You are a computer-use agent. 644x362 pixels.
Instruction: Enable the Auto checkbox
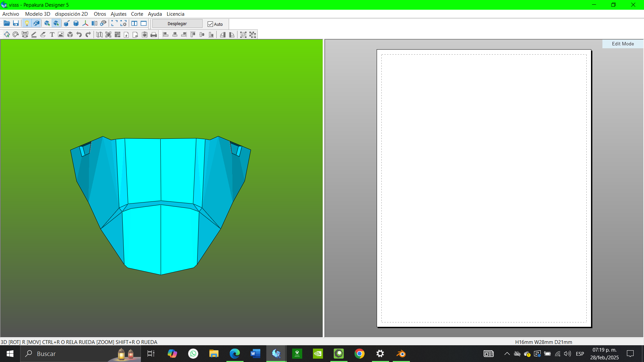point(210,24)
